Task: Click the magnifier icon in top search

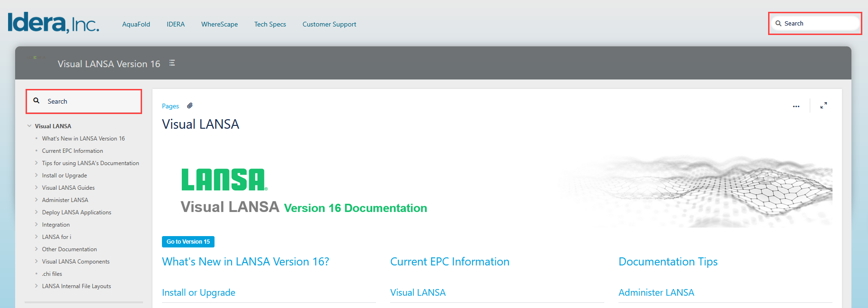Action: (x=778, y=23)
